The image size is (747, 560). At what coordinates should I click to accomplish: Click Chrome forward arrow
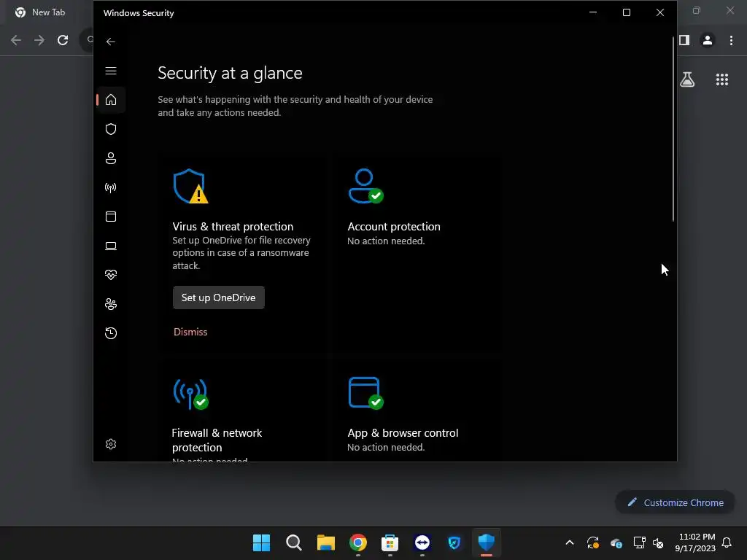click(39, 40)
